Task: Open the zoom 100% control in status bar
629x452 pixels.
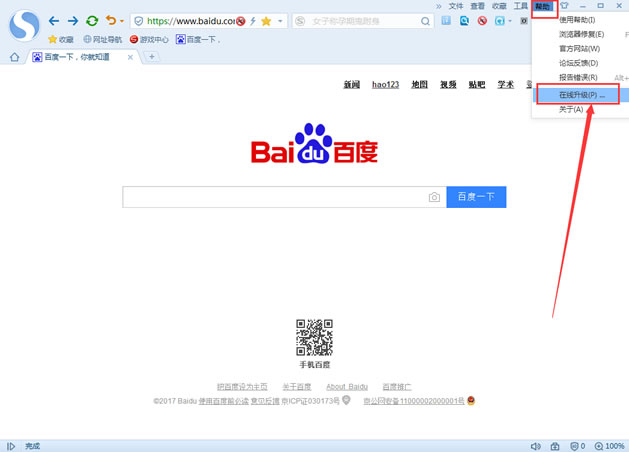Action: pos(611,446)
